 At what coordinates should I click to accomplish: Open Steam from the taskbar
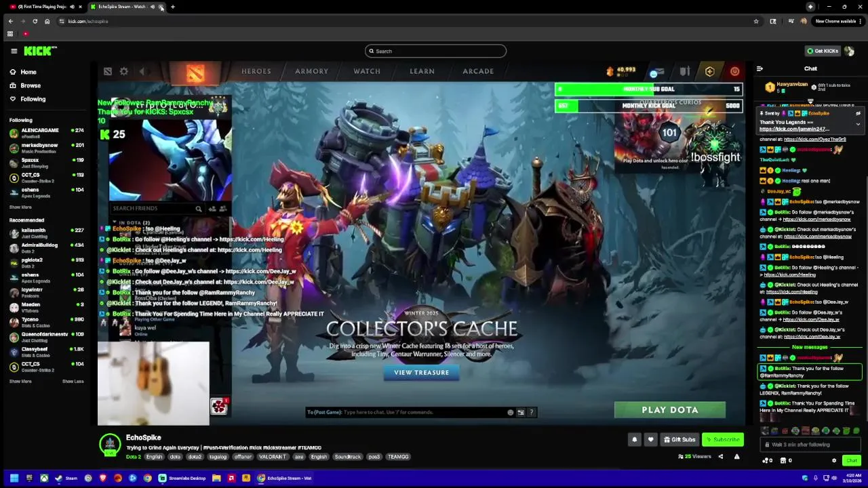pyautogui.click(x=66, y=478)
